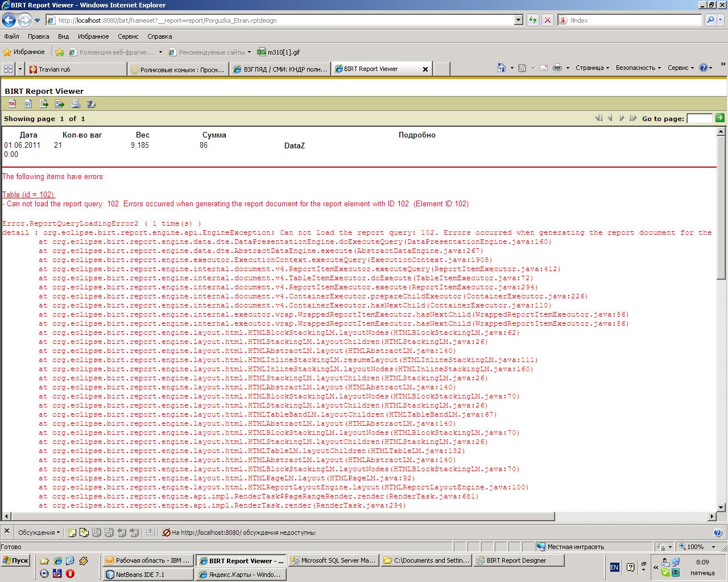The image size is (728, 582).
Task: Open the Избранное favorites star button
Action: click(24, 52)
